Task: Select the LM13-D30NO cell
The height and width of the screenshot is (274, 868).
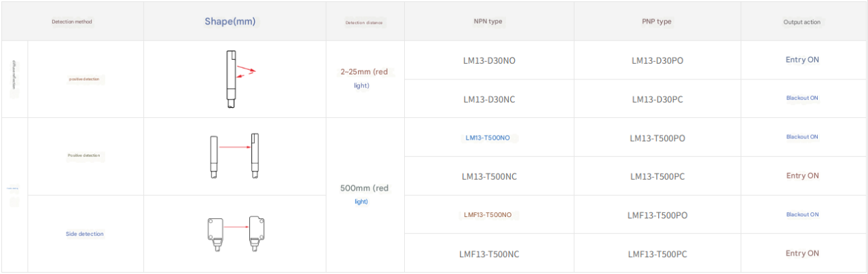Action: [489, 60]
